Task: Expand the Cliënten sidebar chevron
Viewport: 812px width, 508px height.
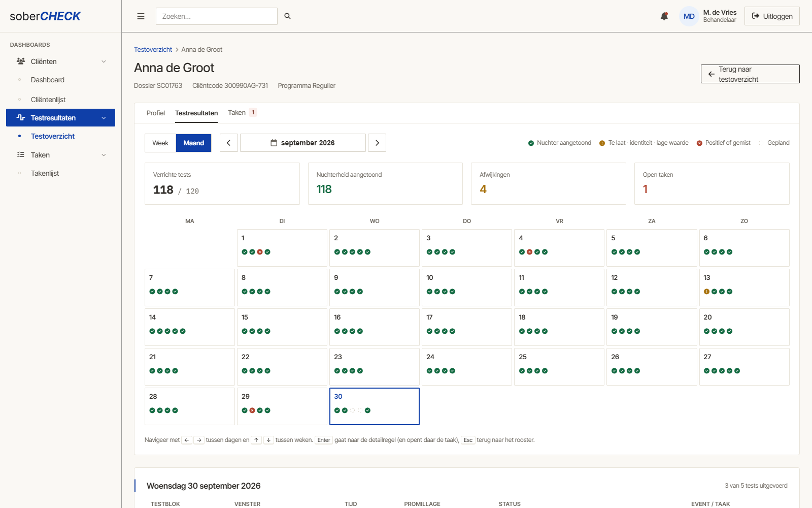Action: coord(104,61)
